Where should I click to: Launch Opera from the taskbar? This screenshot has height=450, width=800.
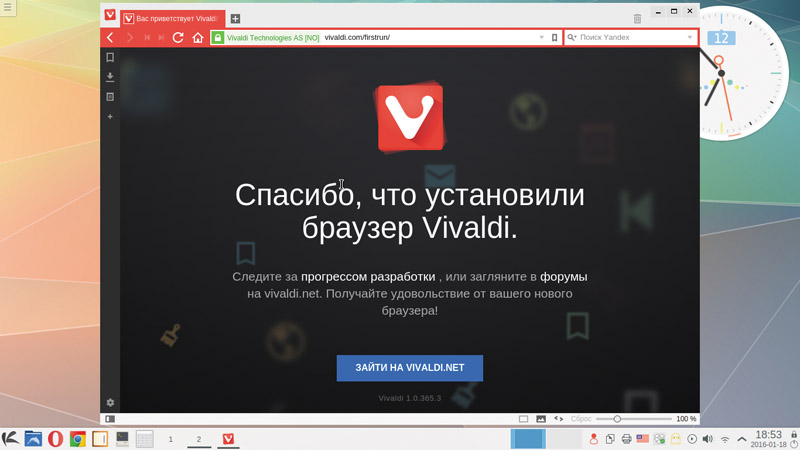click(x=56, y=439)
